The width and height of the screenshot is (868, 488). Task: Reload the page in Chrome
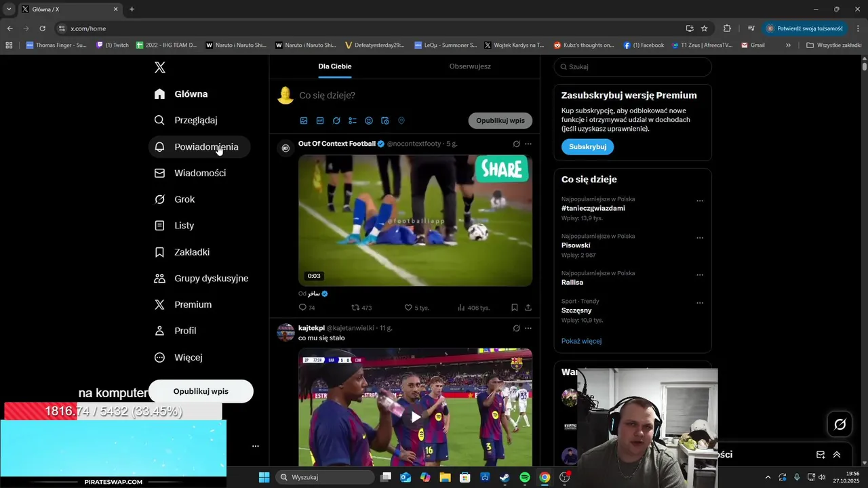click(42, 28)
